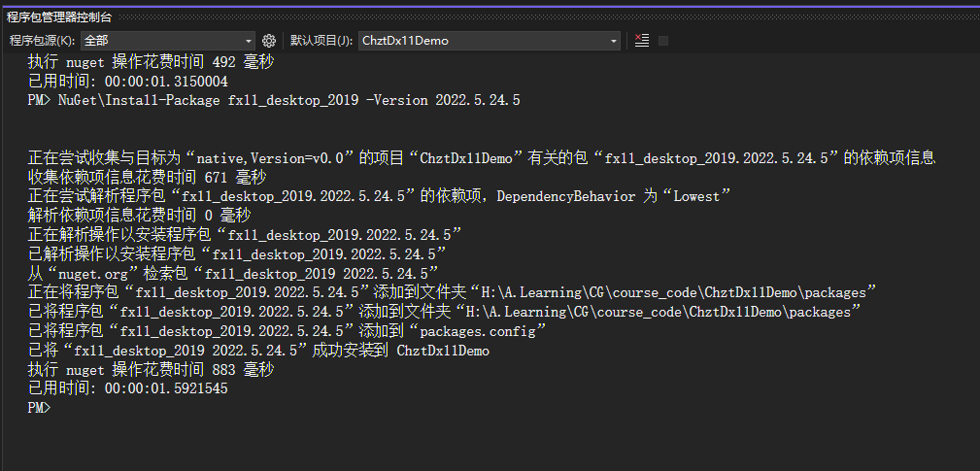Clear the console with the red-X list icon

pyautogui.click(x=641, y=41)
